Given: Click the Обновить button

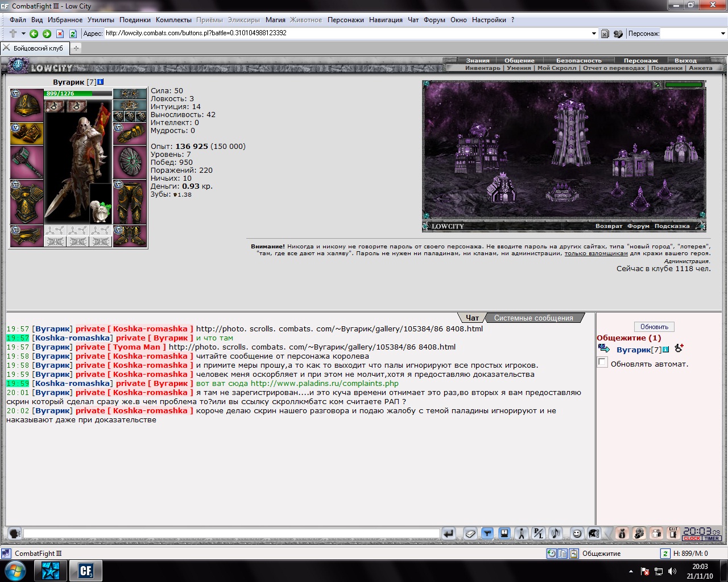Looking at the screenshot, I should pyautogui.click(x=654, y=327).
